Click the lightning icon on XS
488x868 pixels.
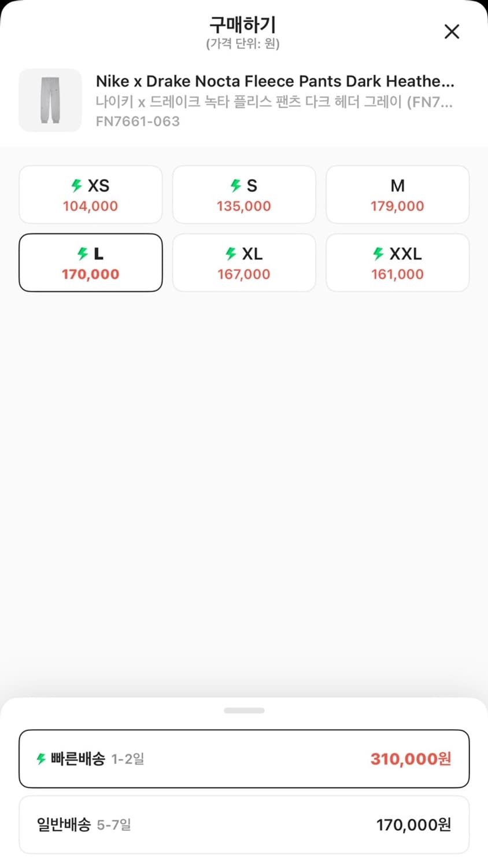76,185
